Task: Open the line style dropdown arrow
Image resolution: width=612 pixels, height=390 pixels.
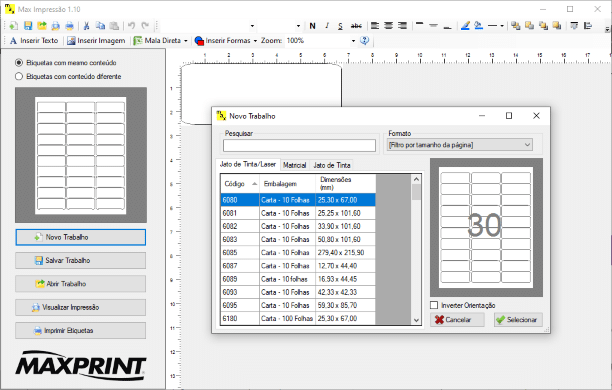Action: point(502,26)
